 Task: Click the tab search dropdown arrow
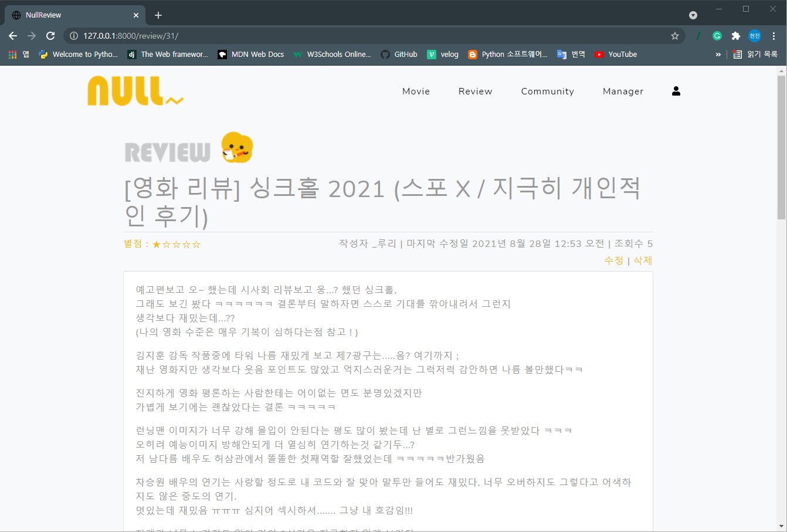(x=693, y=15)
